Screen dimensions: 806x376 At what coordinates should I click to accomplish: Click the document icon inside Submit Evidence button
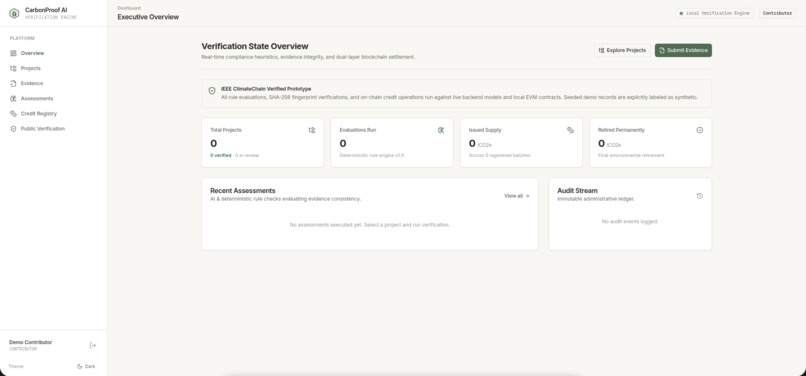click(662, 50)
